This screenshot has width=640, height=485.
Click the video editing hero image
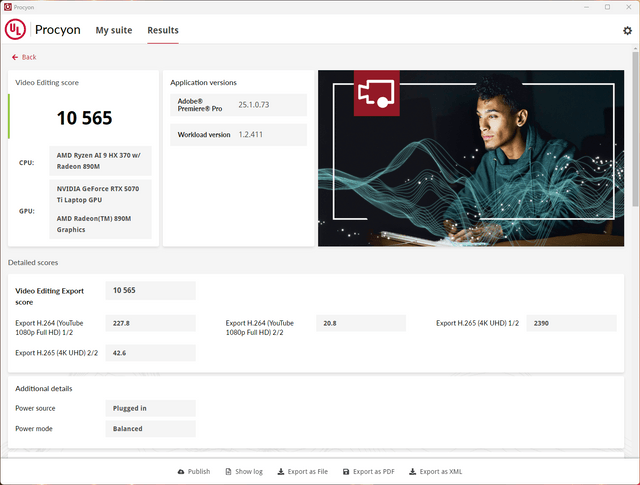(471, 158)
